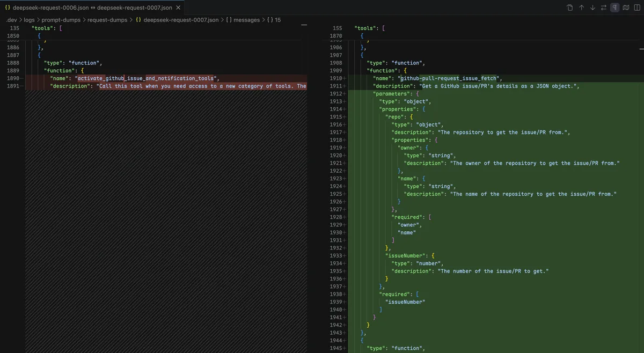The image size is (644, 353).
Task: Click line number 1908 in right gutter
Action: [336, 63]
